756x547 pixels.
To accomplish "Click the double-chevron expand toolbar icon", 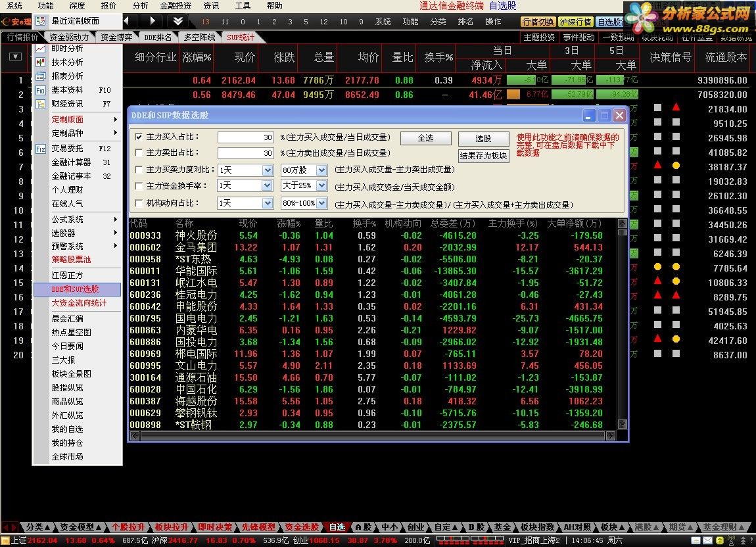I will pyautogui.click(x=178, y=21).
